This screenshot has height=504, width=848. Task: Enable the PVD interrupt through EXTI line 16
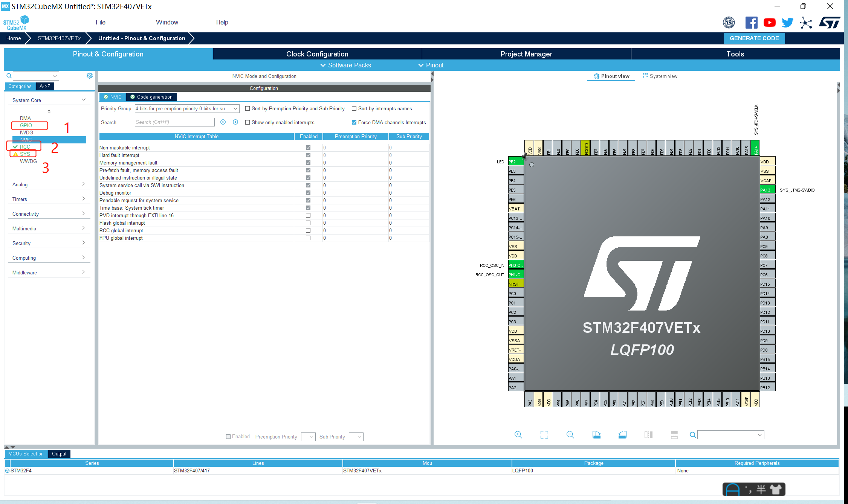point(308,215)
